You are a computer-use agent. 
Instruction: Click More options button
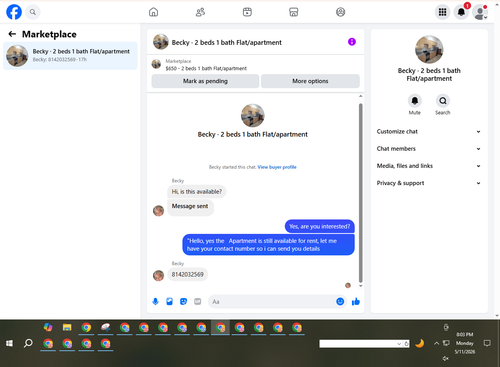click(x=310, y=81)
